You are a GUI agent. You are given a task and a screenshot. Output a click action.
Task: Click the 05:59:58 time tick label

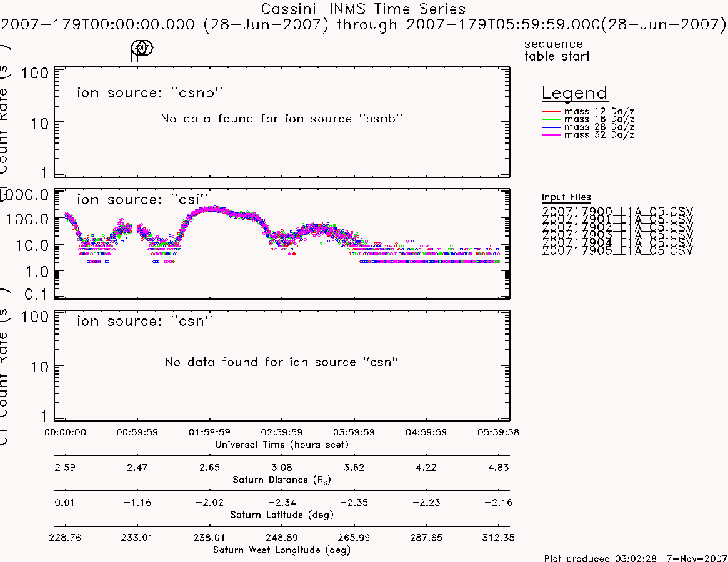point(498,432)
